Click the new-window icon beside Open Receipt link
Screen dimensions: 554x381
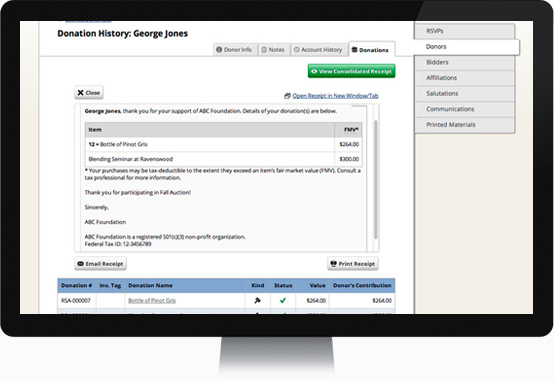287,96
